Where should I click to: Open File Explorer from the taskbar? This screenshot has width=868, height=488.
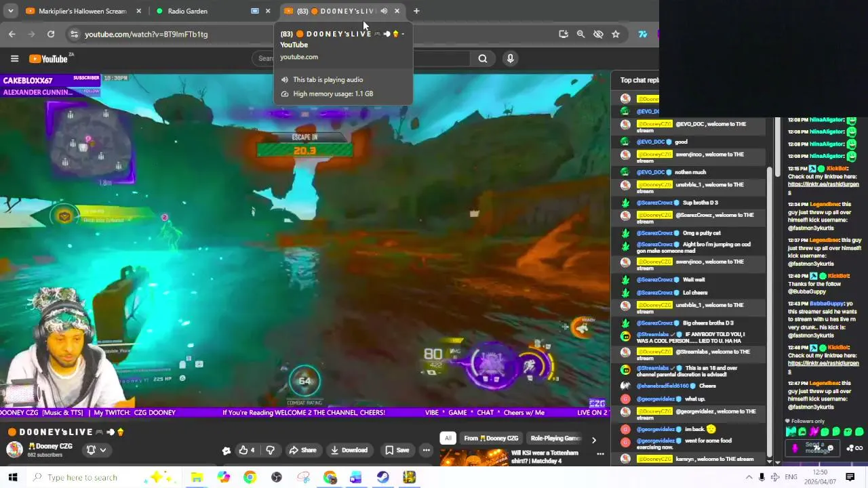click(x=197, y=477)
